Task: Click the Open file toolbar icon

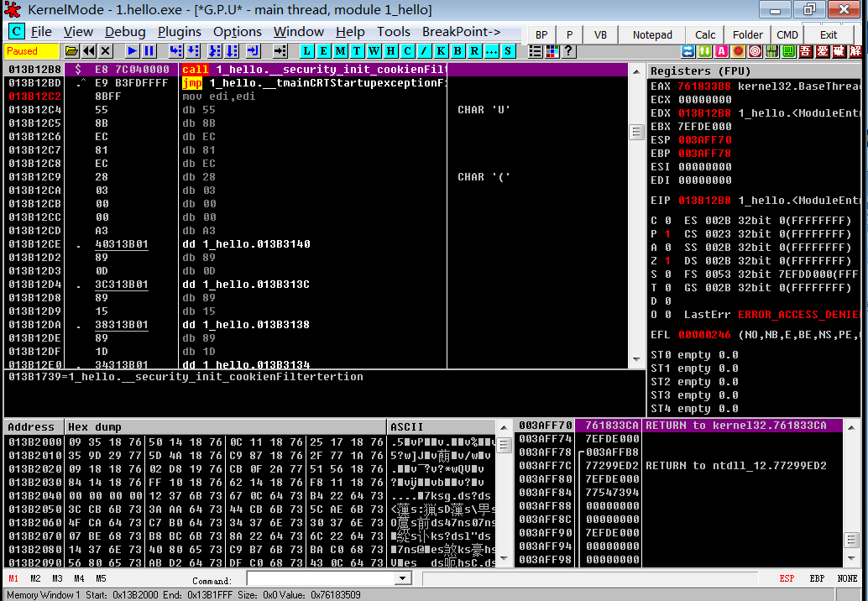Action: (71, 51)
